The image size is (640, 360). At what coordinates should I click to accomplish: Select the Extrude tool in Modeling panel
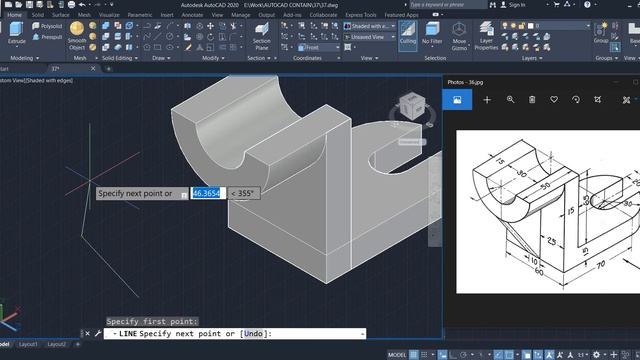tap(16, 33)
